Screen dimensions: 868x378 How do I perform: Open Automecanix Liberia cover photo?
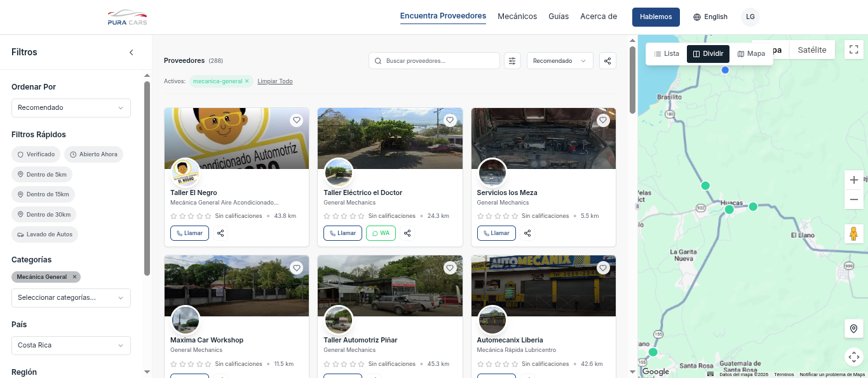click(543, 286)
